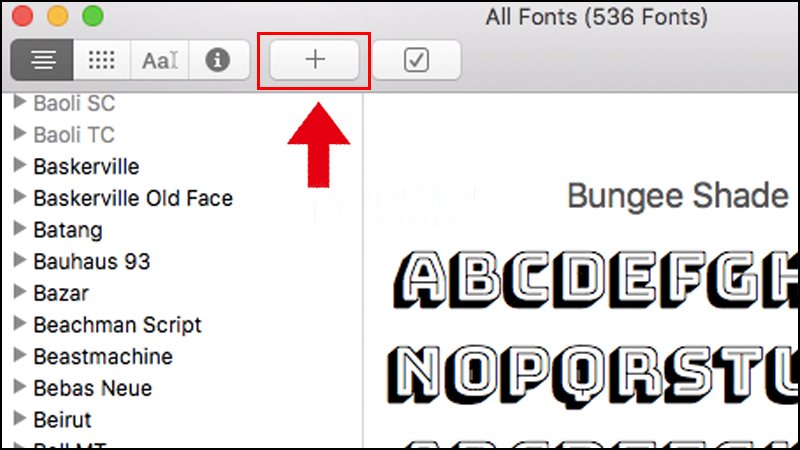Click the green zoom window button
Screen dimensions: 800x450
pos(92,16)
